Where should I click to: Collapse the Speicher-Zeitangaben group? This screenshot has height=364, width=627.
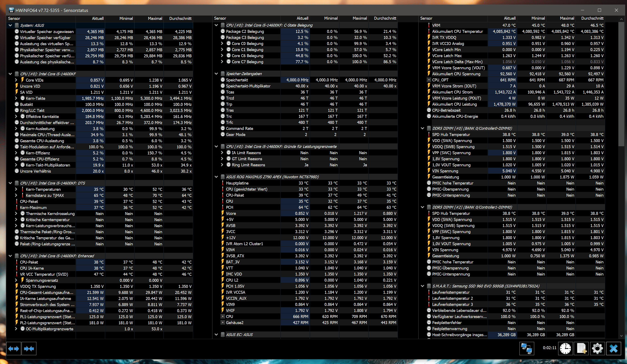216,74
